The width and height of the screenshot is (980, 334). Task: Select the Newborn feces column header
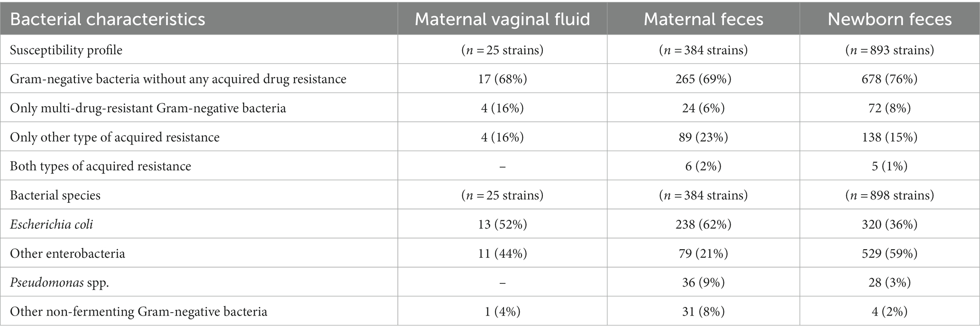[890, 19]
